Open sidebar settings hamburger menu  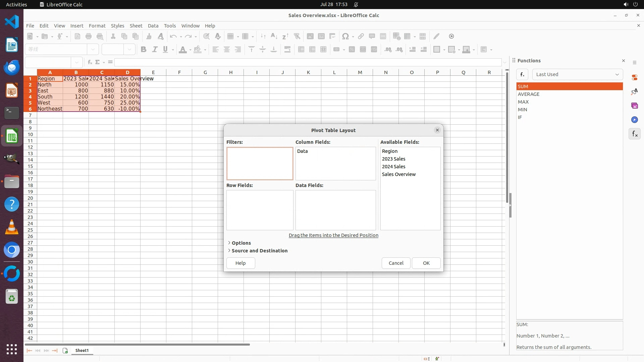(634, 63)
